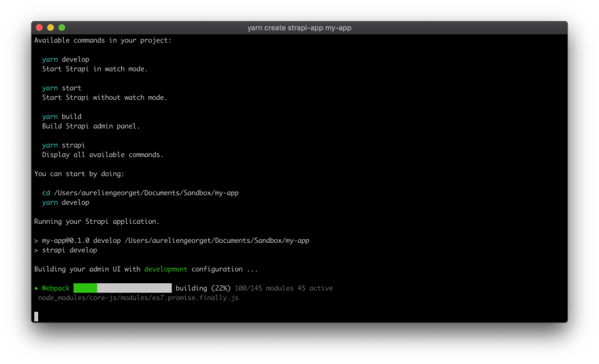Click the 'yarn strapi' command

63,146
